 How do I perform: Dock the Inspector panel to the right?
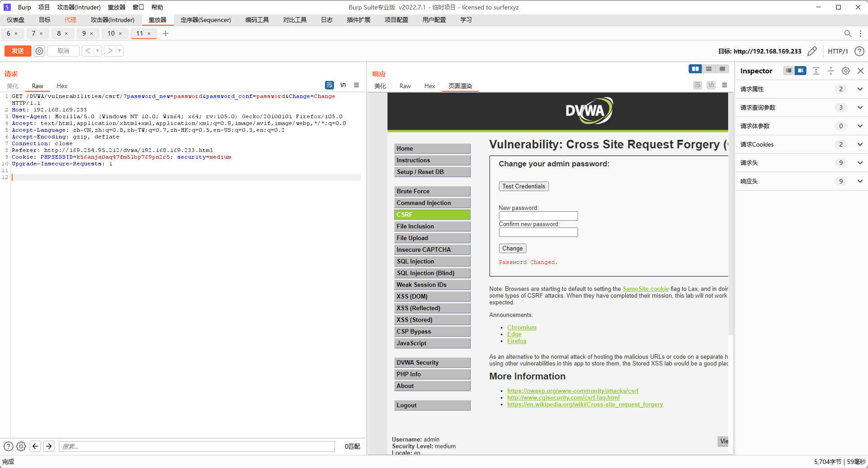[801, 71]
